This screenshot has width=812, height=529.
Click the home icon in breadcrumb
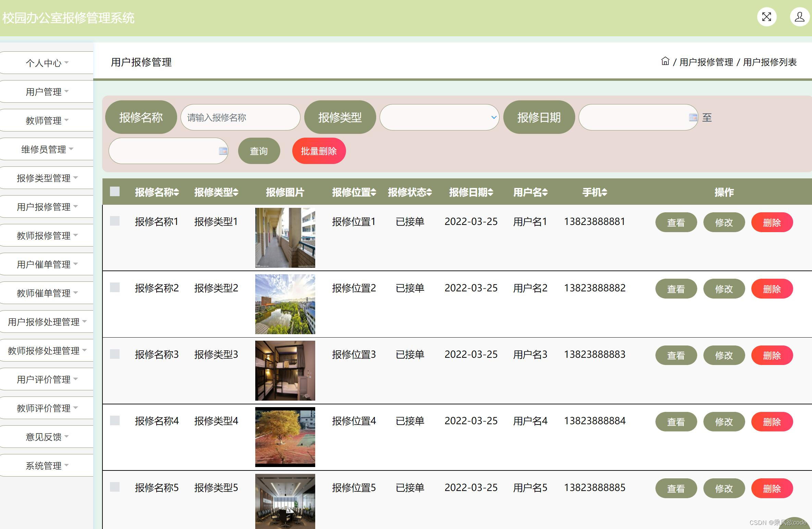coord(665,61)
